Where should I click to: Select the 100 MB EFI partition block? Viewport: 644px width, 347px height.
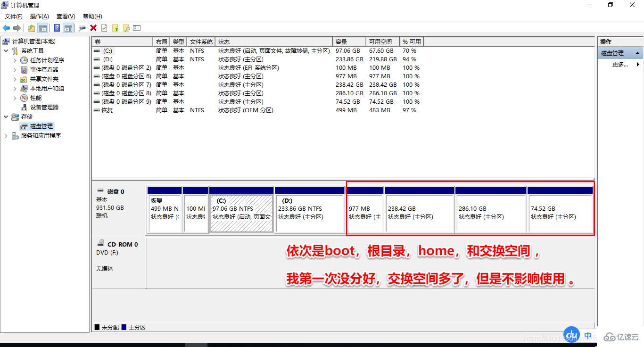[195, 209]
